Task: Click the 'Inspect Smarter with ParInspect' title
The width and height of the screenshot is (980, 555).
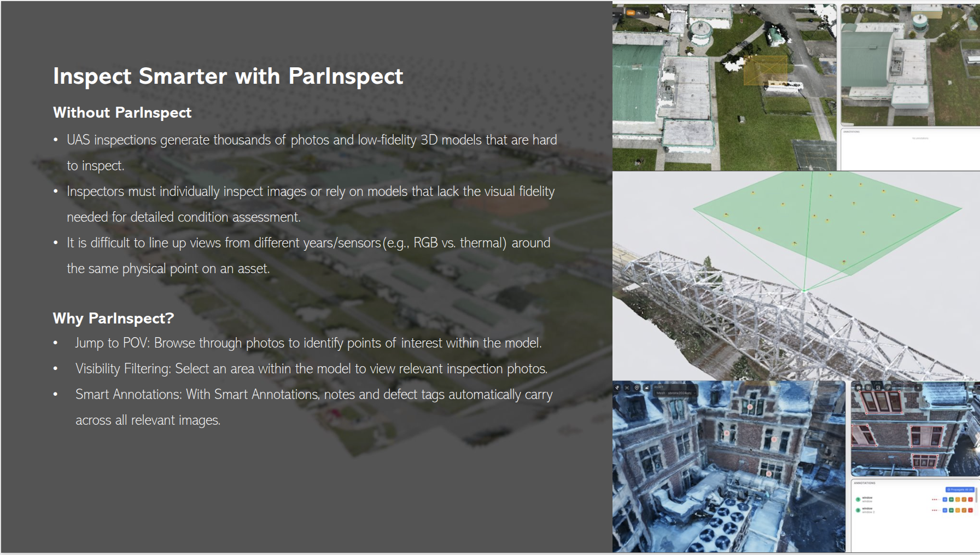Action: click(228, 76)
